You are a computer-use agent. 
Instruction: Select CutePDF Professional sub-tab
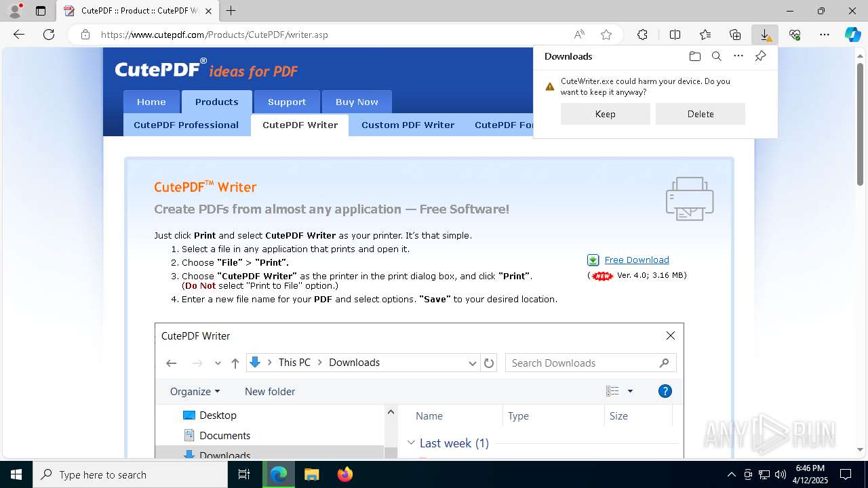pos(186,125)
